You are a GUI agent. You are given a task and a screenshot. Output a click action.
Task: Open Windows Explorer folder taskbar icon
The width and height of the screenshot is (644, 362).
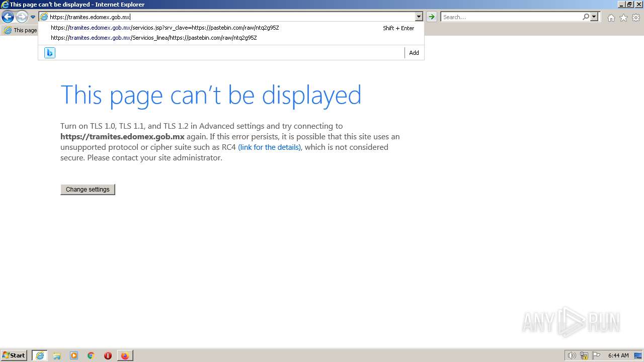(57, 355)
